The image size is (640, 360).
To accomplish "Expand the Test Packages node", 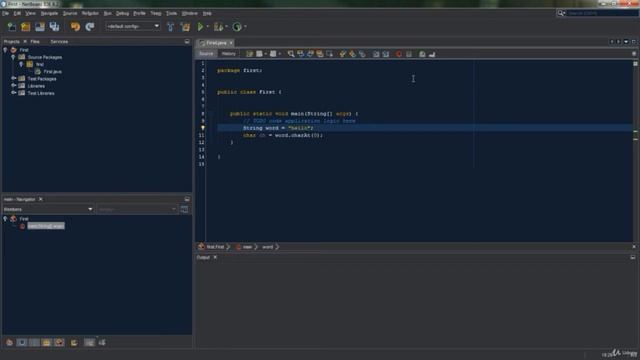I will [13, 79].
